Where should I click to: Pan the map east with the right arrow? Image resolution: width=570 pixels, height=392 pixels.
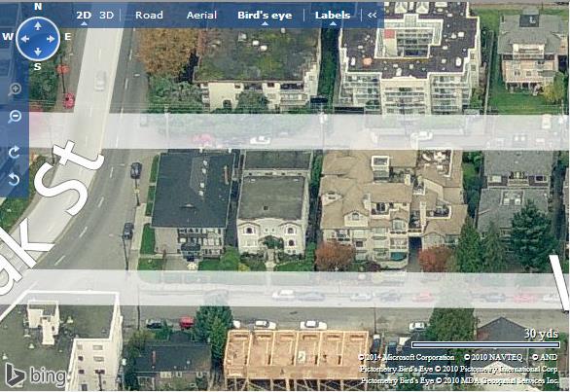(51, 39)
